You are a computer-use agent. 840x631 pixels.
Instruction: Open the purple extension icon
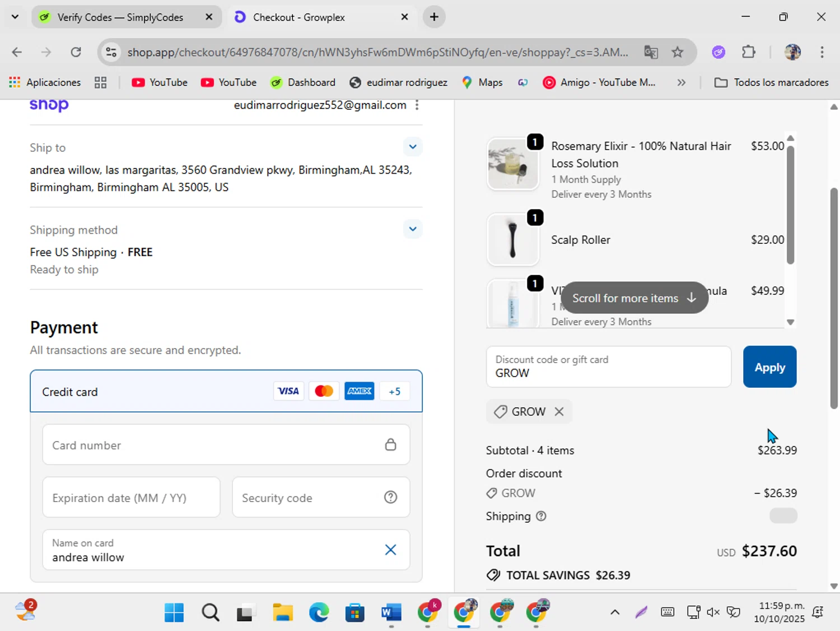(718, 52)
